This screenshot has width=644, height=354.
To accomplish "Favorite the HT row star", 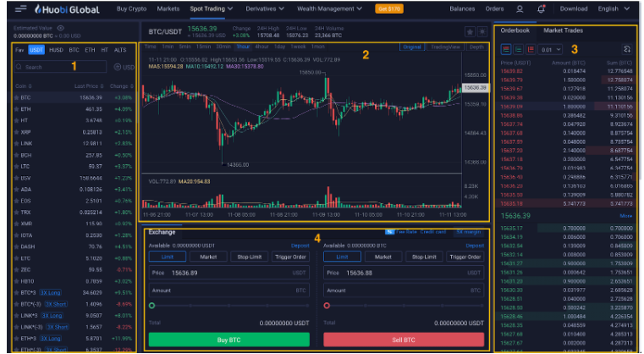I will pos(17,120).
